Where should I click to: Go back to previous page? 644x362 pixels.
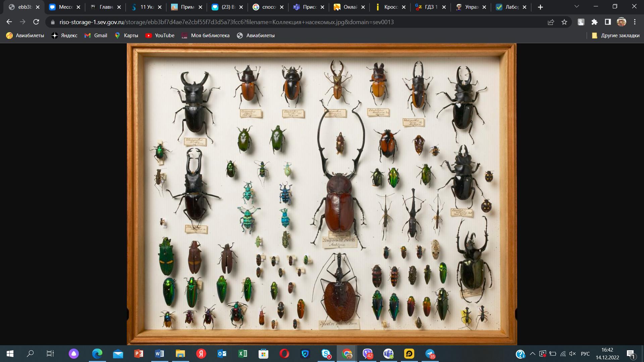[x=9, y=22]
